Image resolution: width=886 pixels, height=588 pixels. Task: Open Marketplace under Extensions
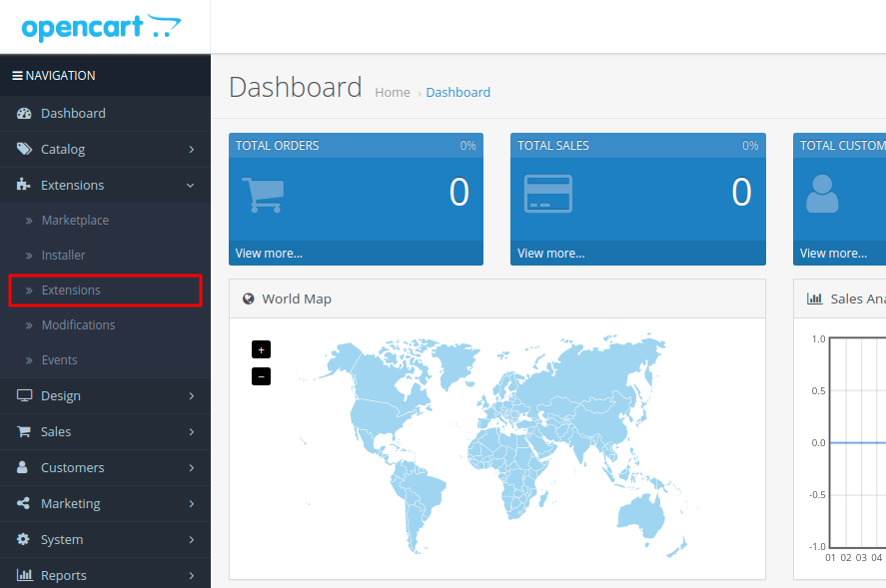pyautogui.click(x=105, y=221)
